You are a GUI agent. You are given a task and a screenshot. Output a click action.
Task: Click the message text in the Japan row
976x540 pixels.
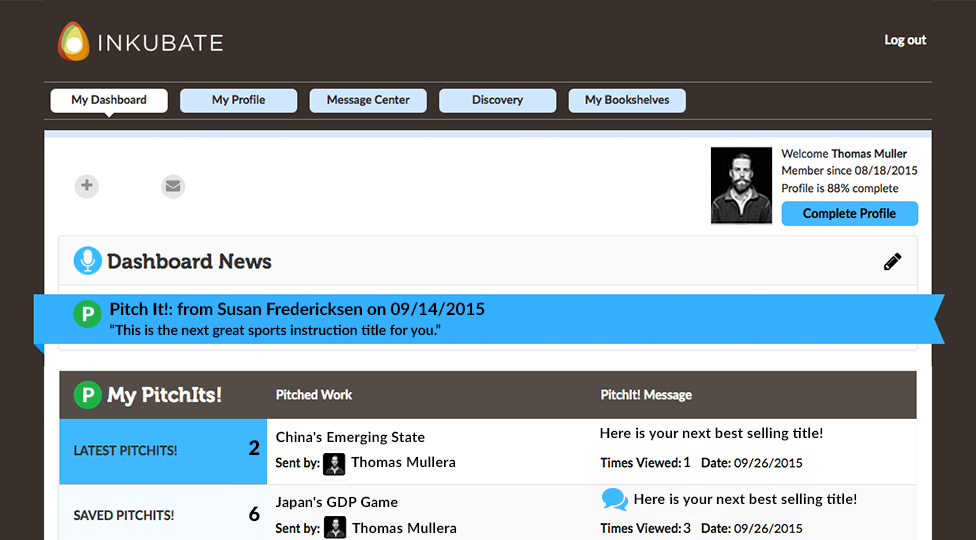pyautogui.click(x=745, y=500)
